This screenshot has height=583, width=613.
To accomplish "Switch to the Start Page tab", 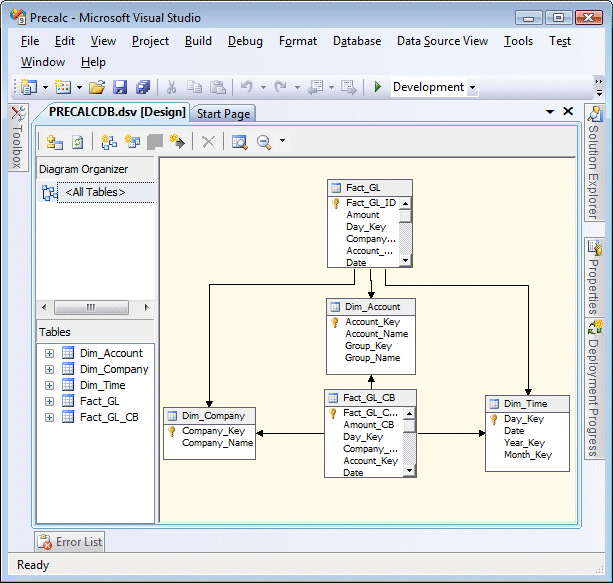I will click(x=223, y=114).
